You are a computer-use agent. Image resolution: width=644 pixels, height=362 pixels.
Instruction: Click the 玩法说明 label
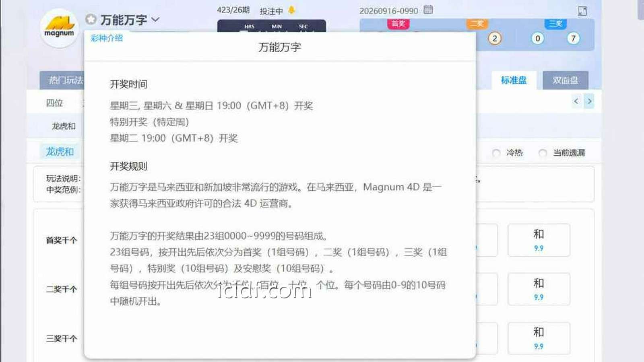(x=63, y=179)
